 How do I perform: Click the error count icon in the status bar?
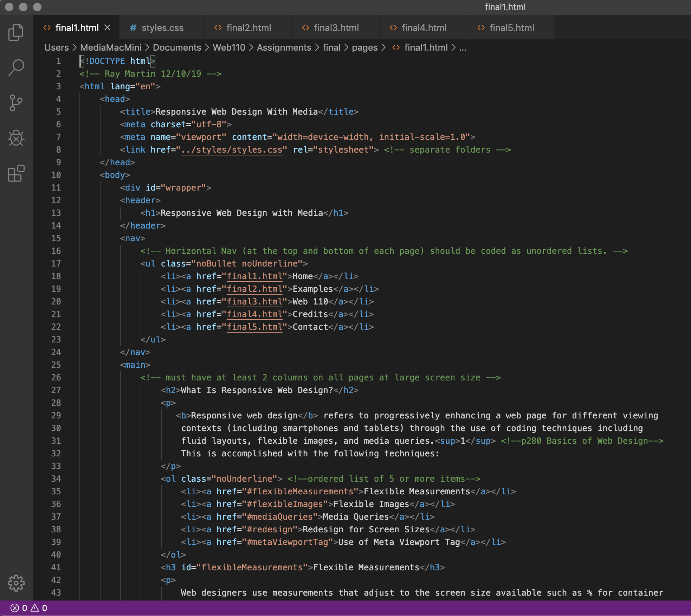pyautogui.click(x=14, y=608)
